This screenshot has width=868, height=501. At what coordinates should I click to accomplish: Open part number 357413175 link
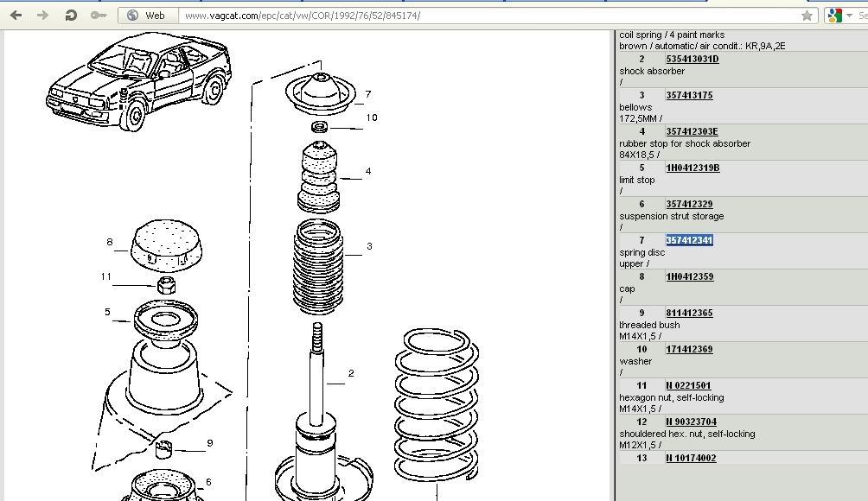coord(689,95)
